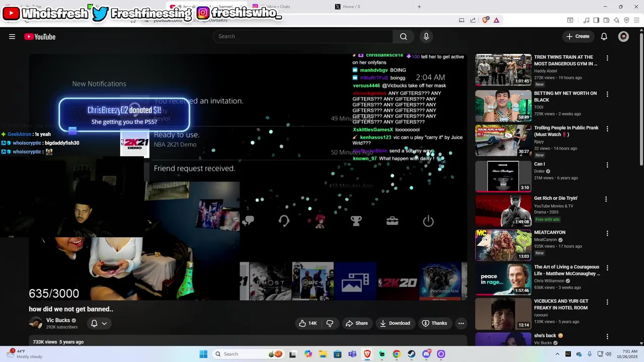Open Brave Rewards triangle icon
The width and height of the screenshot is (644, 362).
[497, 20]
